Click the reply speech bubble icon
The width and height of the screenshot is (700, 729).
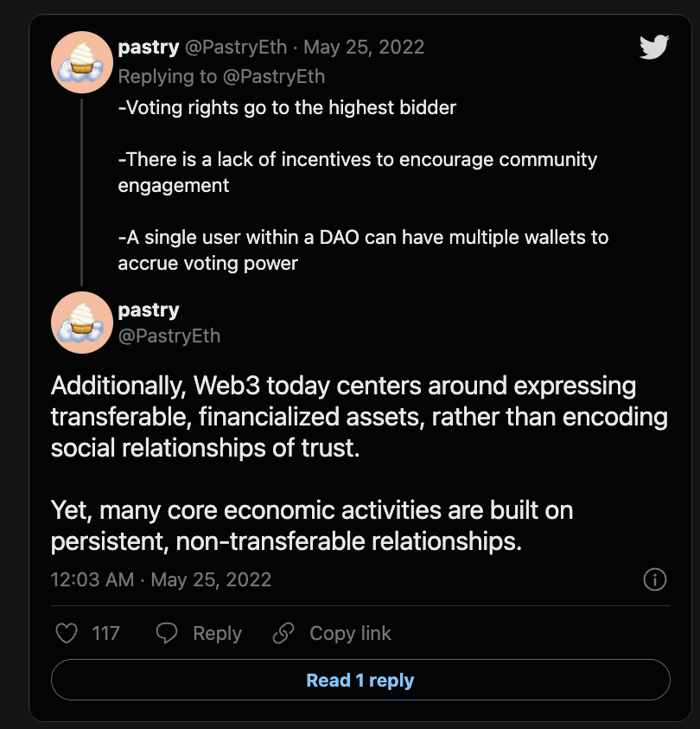pos(167,633)
